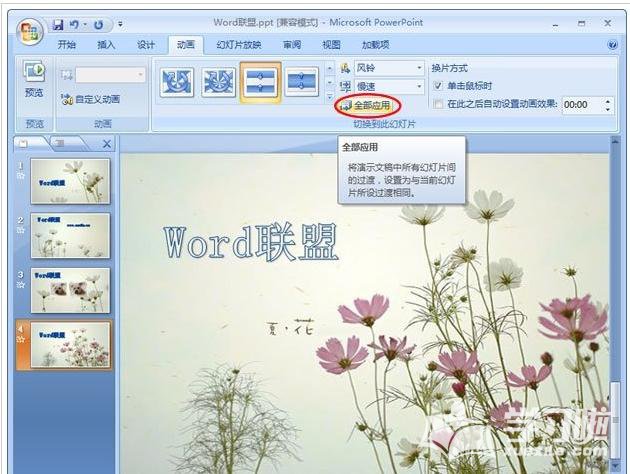The width and height of the screenshot is (630, 474).
Task: Toggle the 单击鼠标时 checkbox
Action: 439,86
